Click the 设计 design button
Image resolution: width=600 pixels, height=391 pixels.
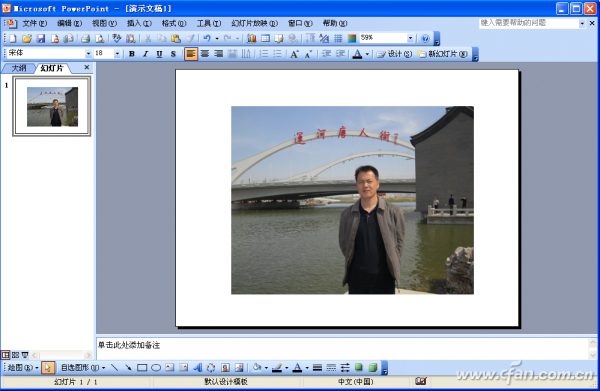(395, 54)
